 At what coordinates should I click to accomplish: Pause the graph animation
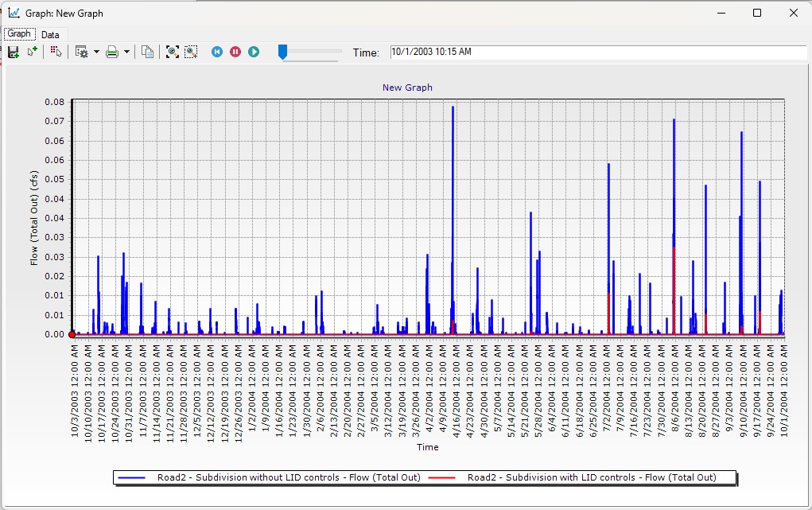click(x=235, y=52)
